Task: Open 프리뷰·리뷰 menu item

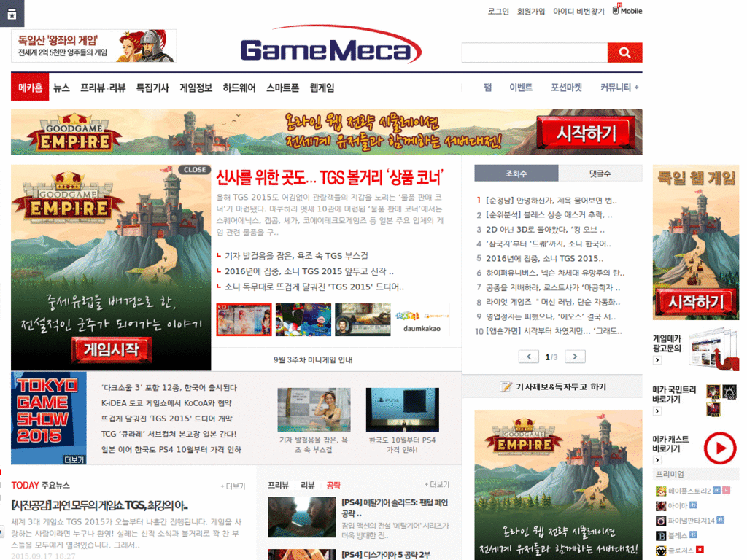Action: tap(102, 87)
